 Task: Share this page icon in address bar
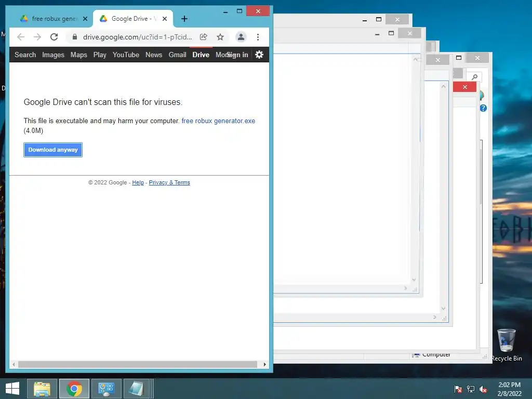[204, 37]
